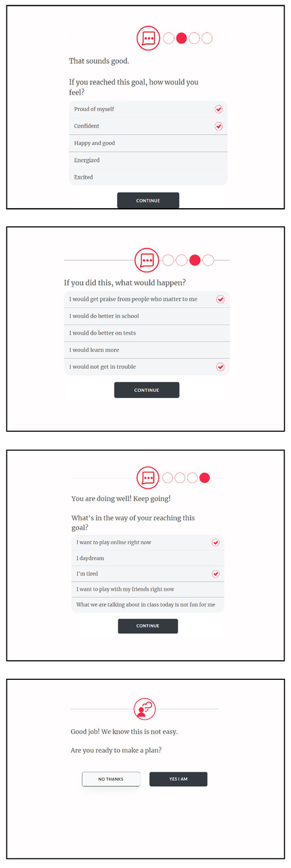291x868 pixels.
Task: Choose "I would do better on tests"
Action: pyautogui.click(x=147, y=333)
